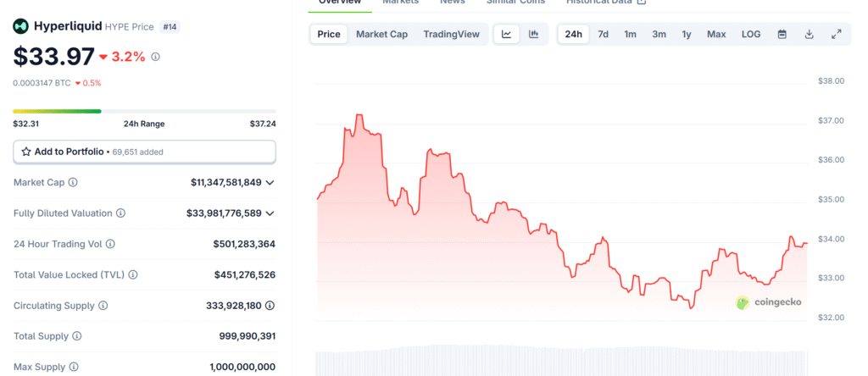
Task: Click the $38.00 axis label
Action: coord(831,80)
